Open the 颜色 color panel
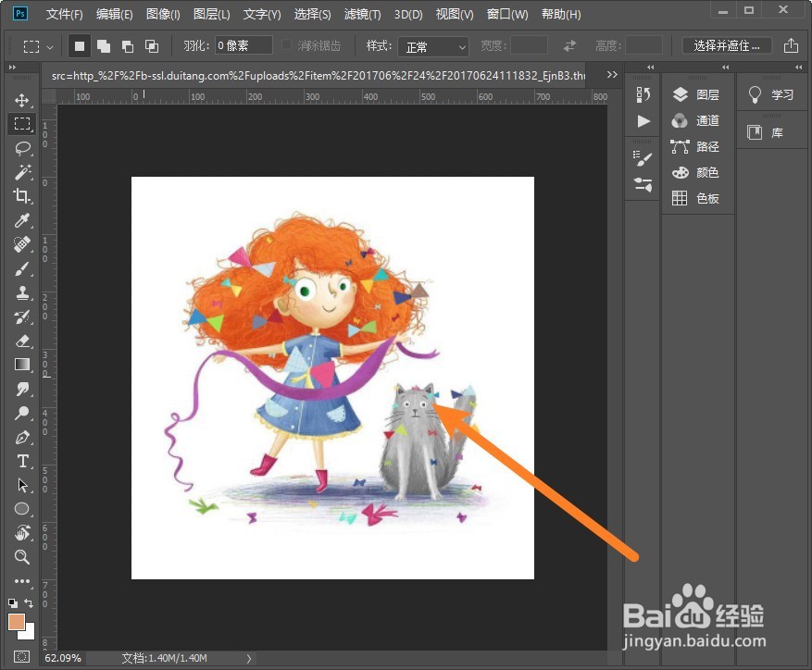Image resolution: width=812 pixels, height=670 pixels. click(x=696, y=172)
